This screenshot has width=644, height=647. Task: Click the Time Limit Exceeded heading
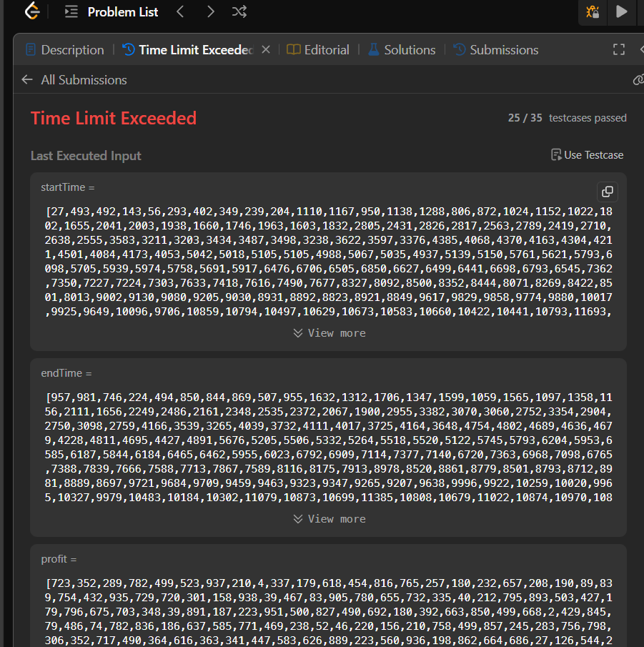[114, 119]
